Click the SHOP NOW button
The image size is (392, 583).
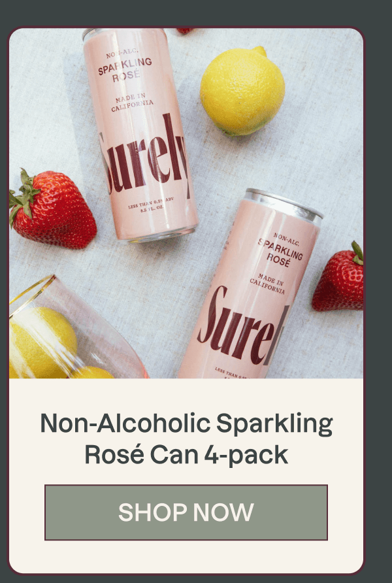click(186, 512)
